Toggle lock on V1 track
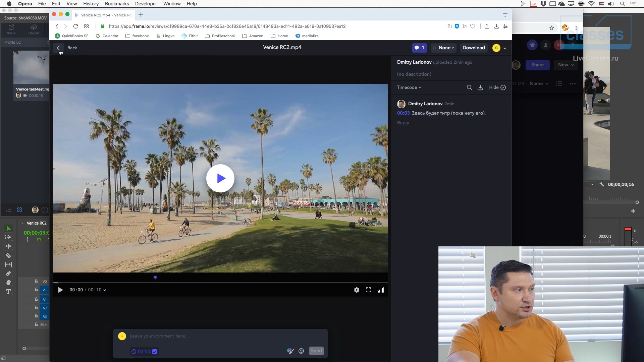644x362 pixels. [36, 290]
